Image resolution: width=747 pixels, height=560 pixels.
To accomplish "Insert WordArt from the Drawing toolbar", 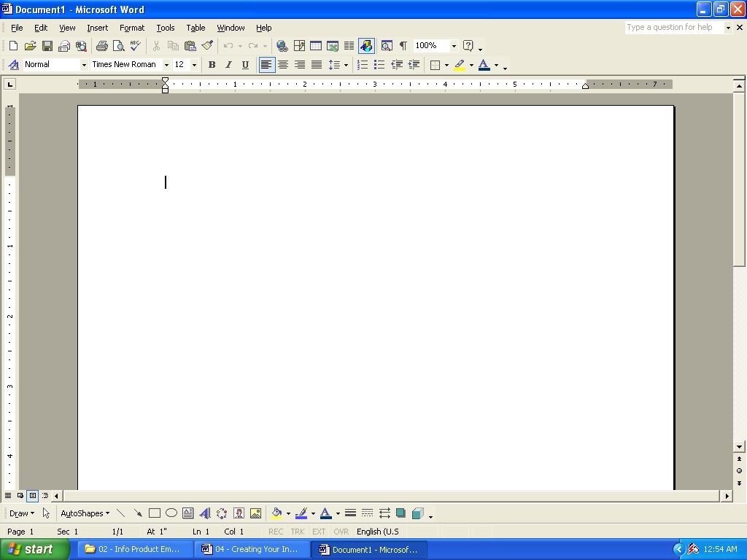I will 205,513.
